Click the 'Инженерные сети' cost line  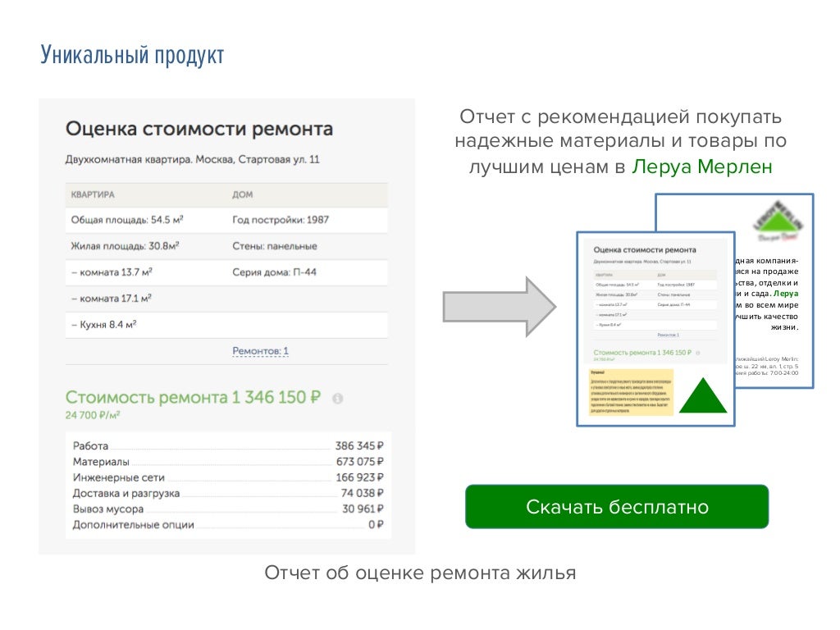pyautogui.click(x=228, y=477)
